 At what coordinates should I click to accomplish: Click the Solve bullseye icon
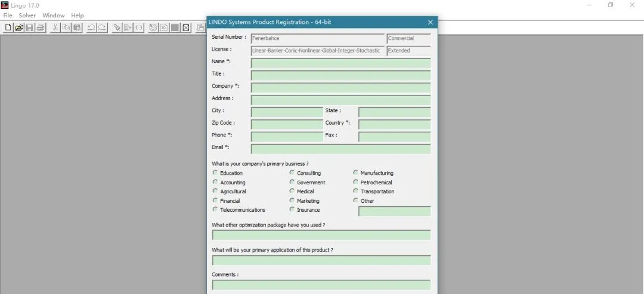(154, 27)
